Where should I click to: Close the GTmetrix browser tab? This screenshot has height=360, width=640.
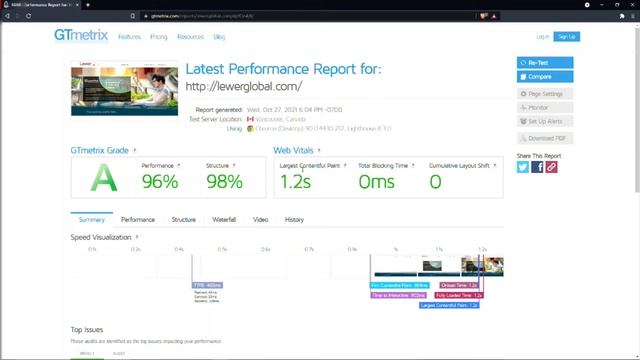click(x=77, y=5)
